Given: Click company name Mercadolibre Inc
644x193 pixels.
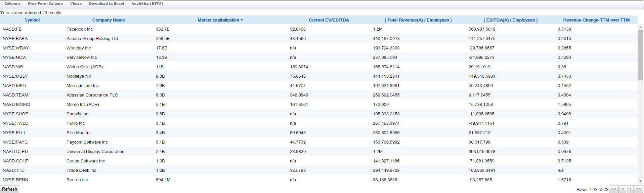Looking at the screenshot, I should (x=83, y=86).
